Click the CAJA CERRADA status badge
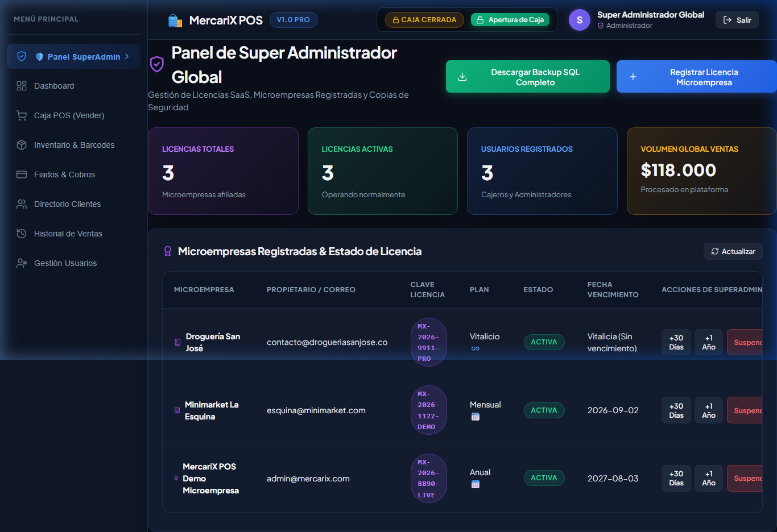Image resolution: width=777 pixels, height=532 pixels. [424, 20]
